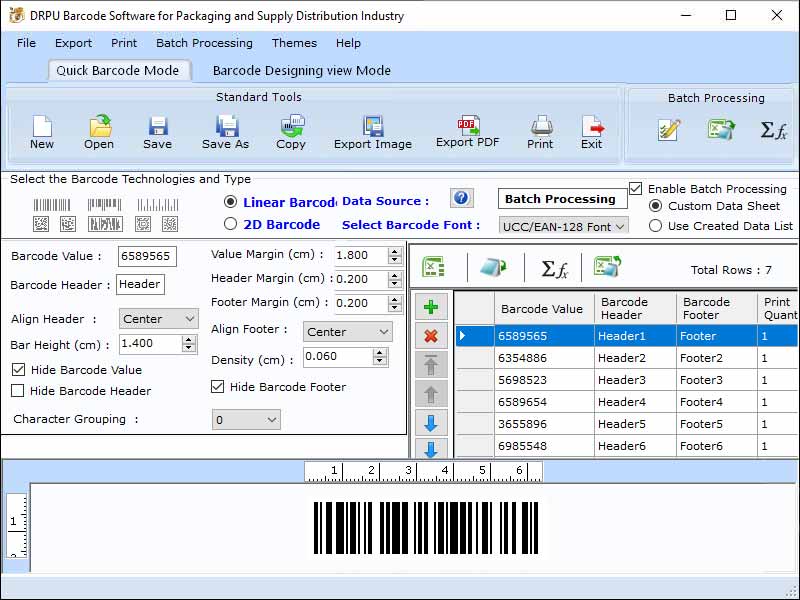Open the Copy tool
This screenshot has height=600, width=800.
point(291,130)
